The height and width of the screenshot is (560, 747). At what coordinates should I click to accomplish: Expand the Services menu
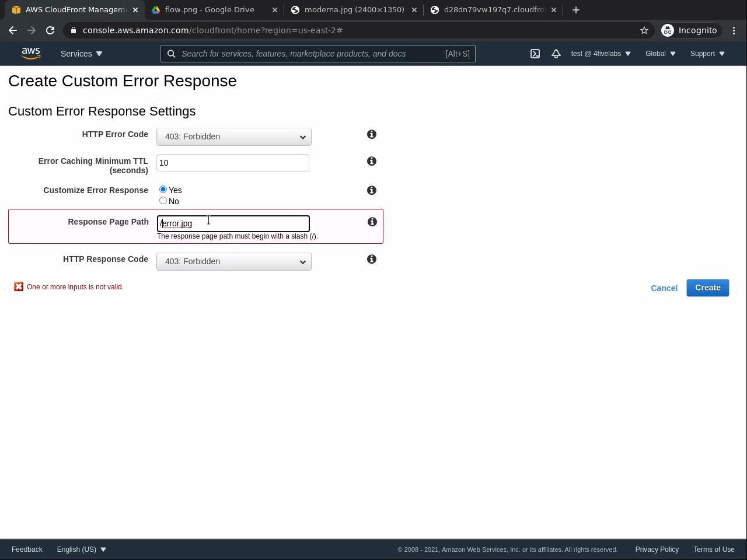tap(81, 54)
